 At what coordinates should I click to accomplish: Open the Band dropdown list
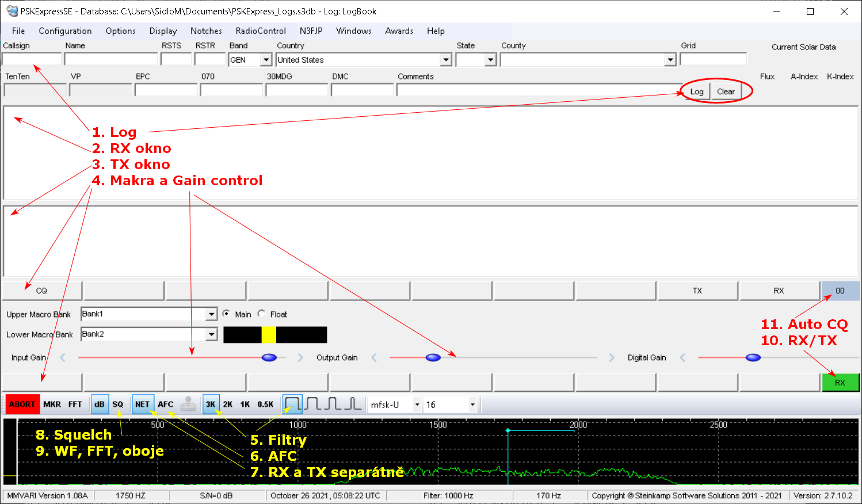click(x=266, y=60)
